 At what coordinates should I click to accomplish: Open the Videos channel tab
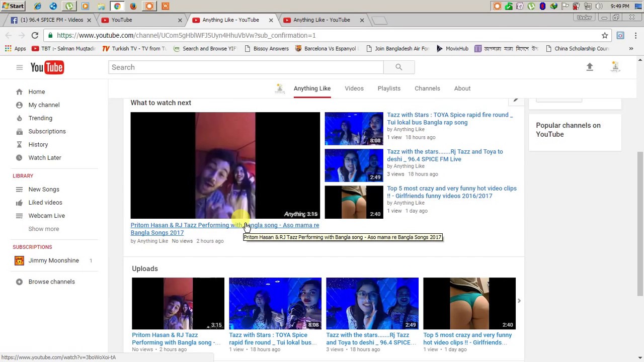[354, 88]
